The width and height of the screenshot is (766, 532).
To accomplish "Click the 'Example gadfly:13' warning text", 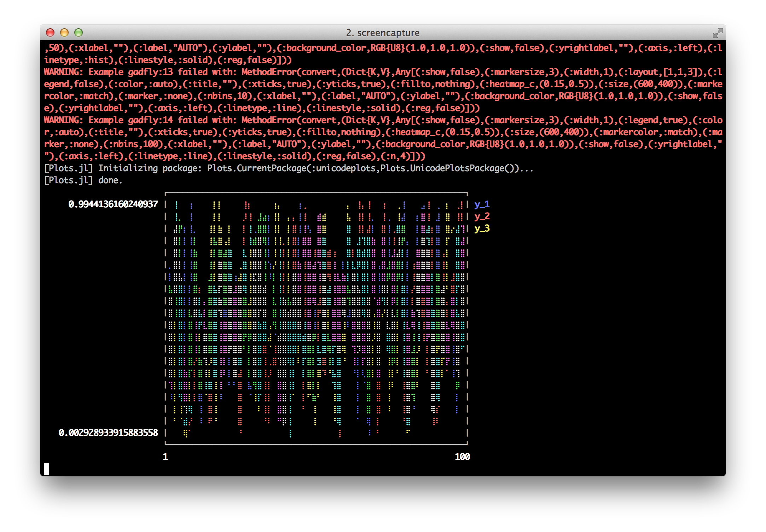I will point(130,72).
